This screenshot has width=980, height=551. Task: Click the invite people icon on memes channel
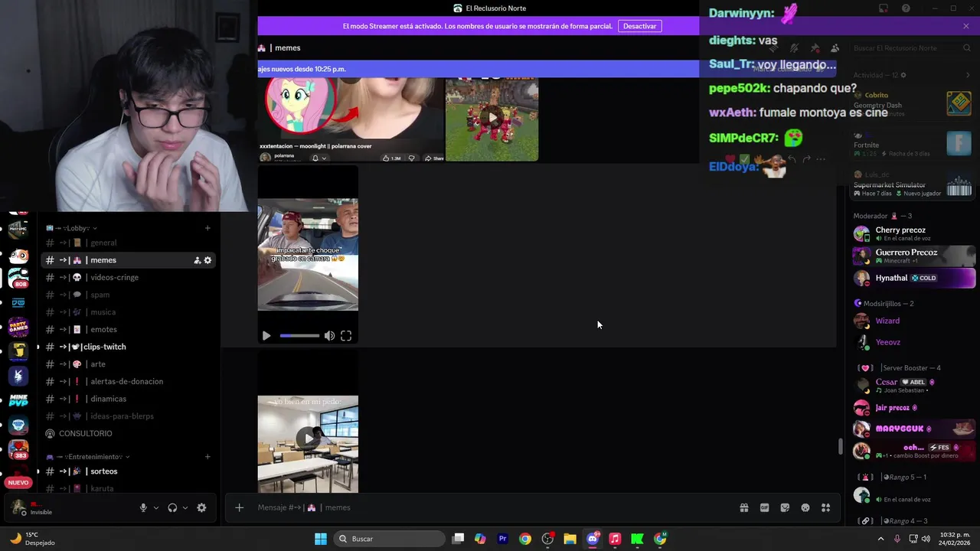click(197, 260)
